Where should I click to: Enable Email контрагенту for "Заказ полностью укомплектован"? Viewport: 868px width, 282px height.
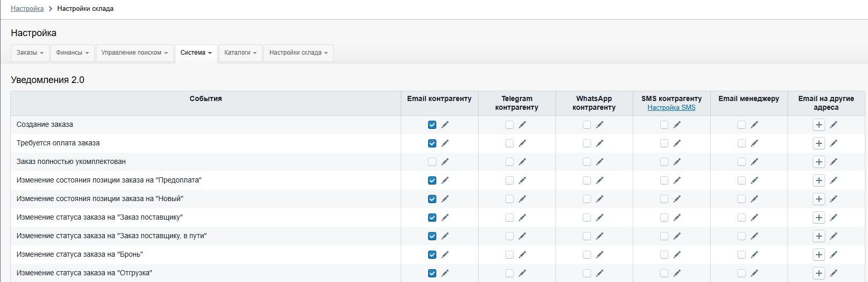tap(432, 162)
